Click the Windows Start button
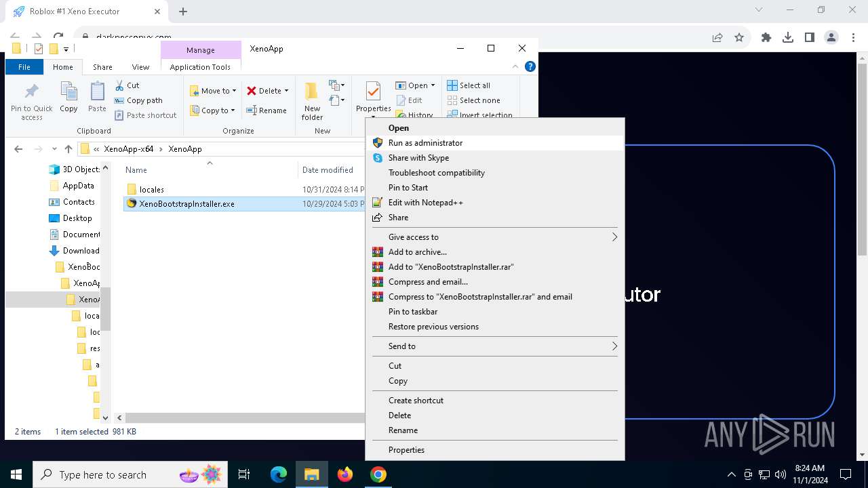The height and width of the screenshot is (488, 868). [16, 474]
